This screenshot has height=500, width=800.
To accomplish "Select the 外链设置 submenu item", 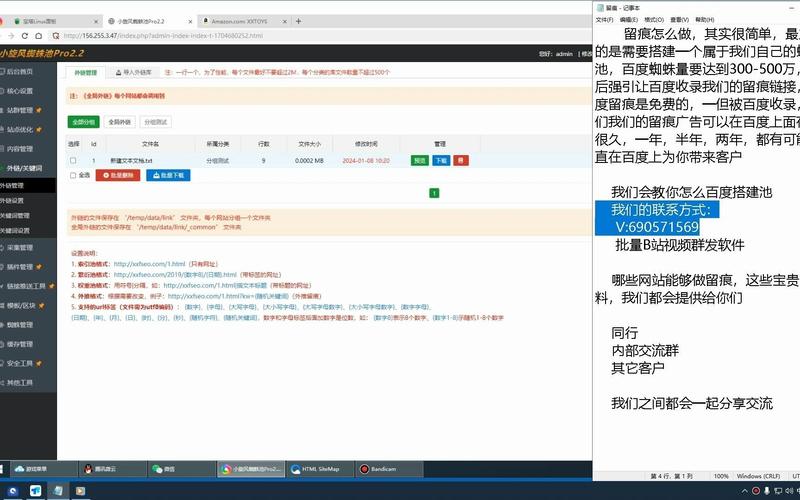I will 12,201.
